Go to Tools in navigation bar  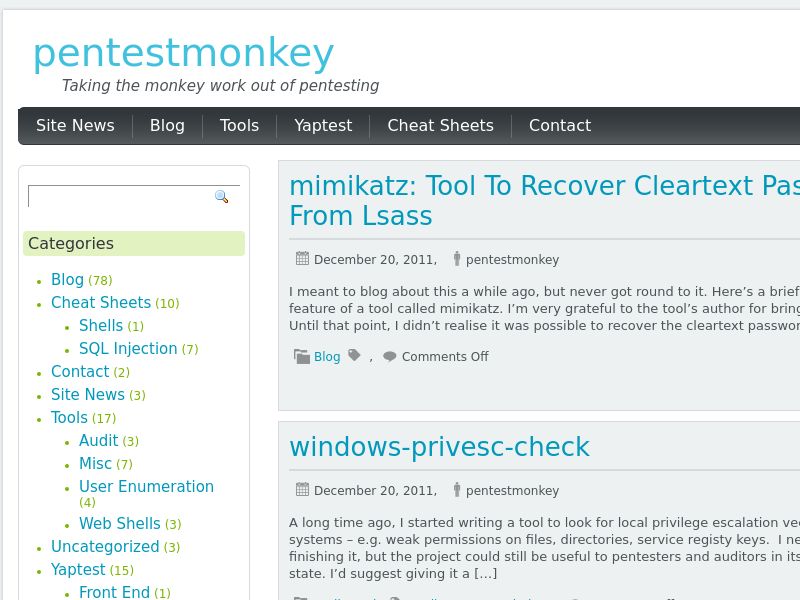tap(239, 126)
